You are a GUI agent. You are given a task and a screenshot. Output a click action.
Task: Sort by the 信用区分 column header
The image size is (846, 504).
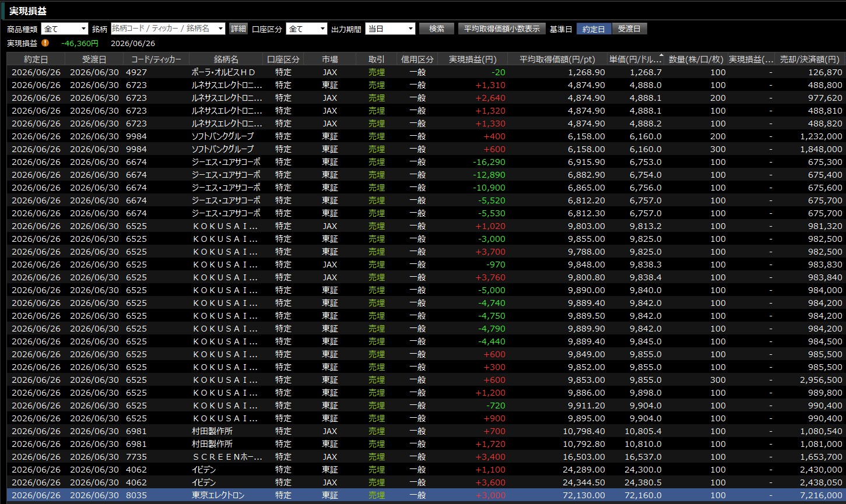pyautogui.click(x=417, y=59)
